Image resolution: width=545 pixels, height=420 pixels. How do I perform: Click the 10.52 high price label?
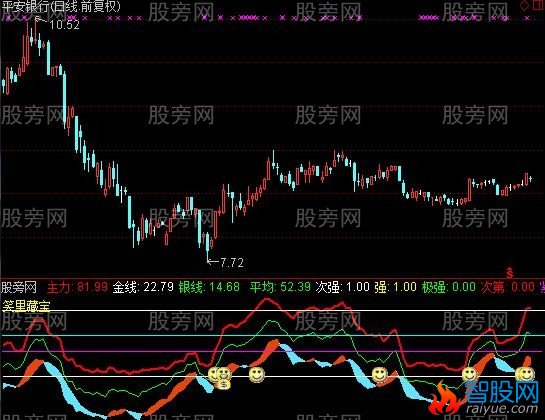pos(65,25)
